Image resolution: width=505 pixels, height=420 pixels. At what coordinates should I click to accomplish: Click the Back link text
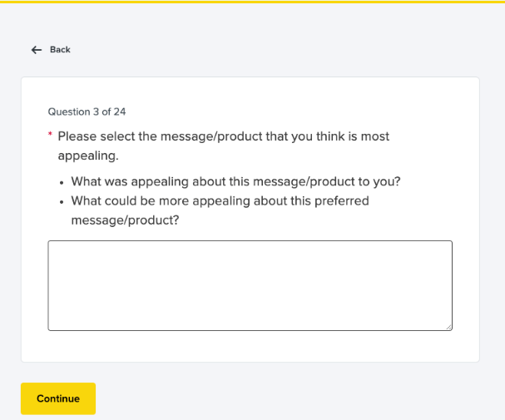point(60,50)
